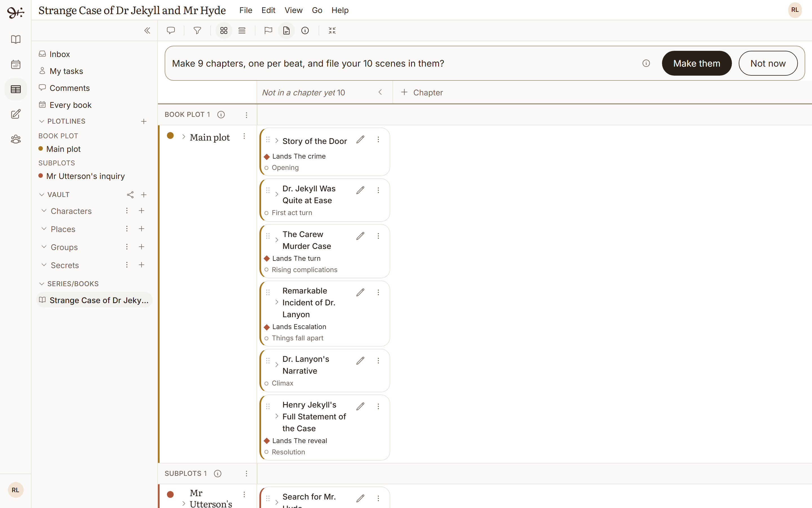Click the app logo in top-left
The image size is (812, 508).
tap(16, 12)
